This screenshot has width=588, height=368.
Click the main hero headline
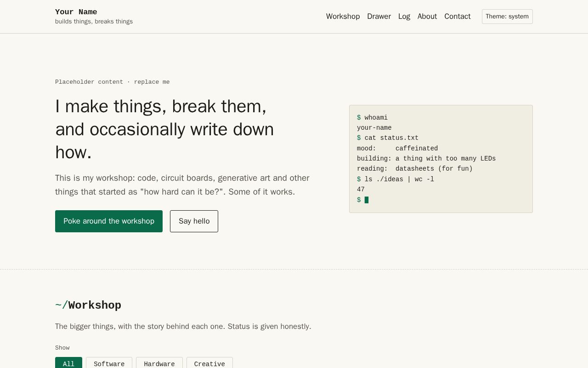tap(164, 129)
